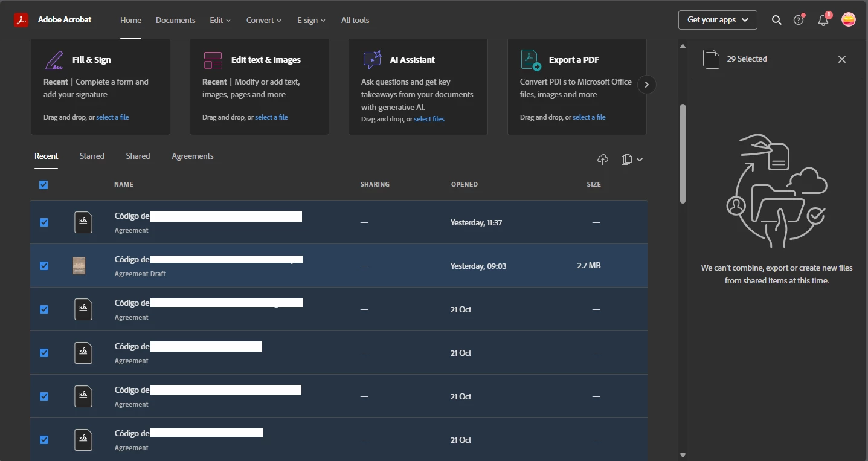Open the help question mark icon

(x=799, y=20)
